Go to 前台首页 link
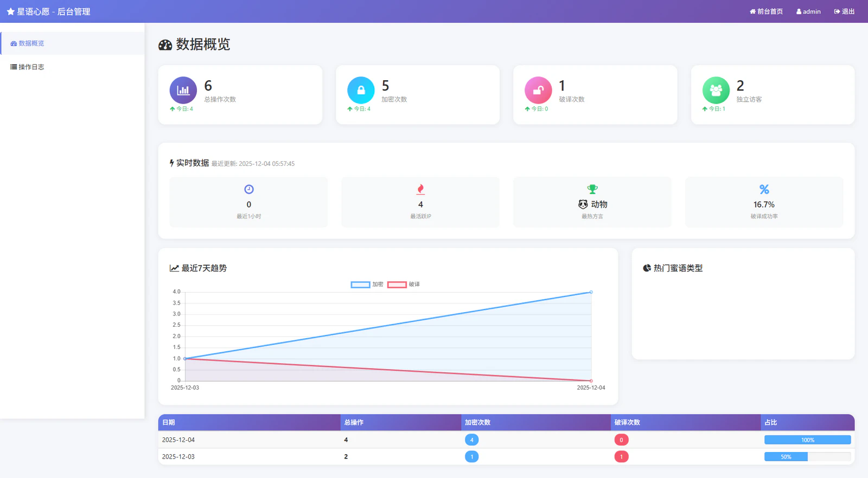The height and width of the screenshot is (478, 868). pos(766,11)
